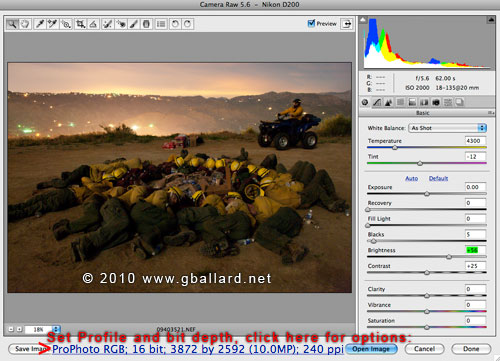Screen dimensions: 500x361
Task: Open the White Balance dropdown
Action: coord(447,128)
